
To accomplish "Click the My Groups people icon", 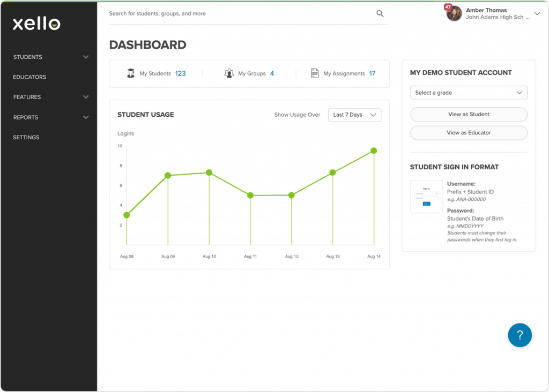I will click(229, 73).
